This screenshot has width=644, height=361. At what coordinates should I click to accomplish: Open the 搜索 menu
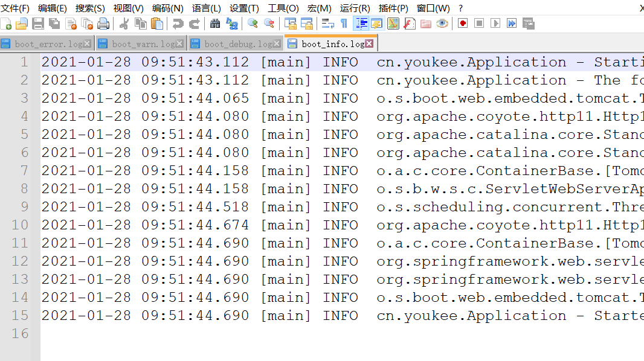click(x=89, y=8)
